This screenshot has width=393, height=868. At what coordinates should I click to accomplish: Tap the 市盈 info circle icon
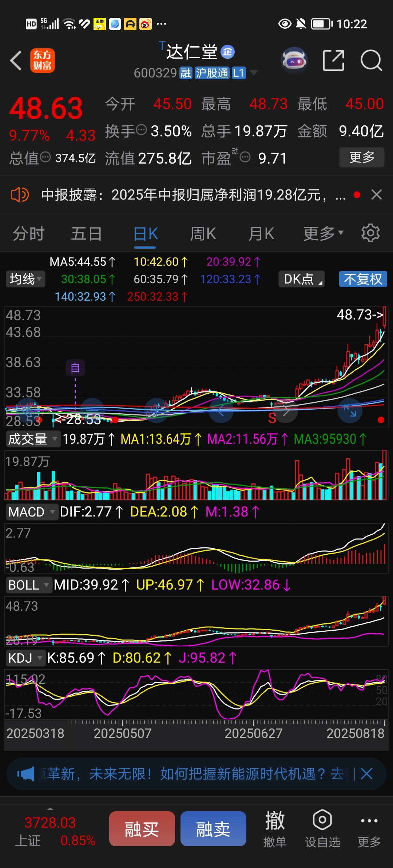[245, 157]
